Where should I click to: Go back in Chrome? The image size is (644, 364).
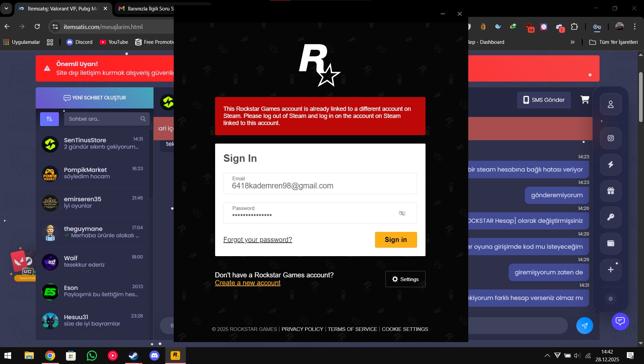pos(7,27)
